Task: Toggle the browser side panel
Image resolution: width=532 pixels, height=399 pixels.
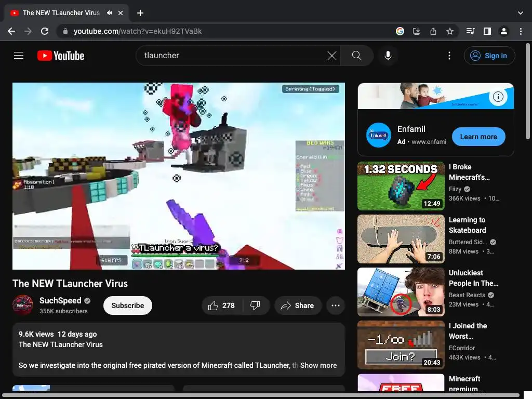Action: coord(487,31)
